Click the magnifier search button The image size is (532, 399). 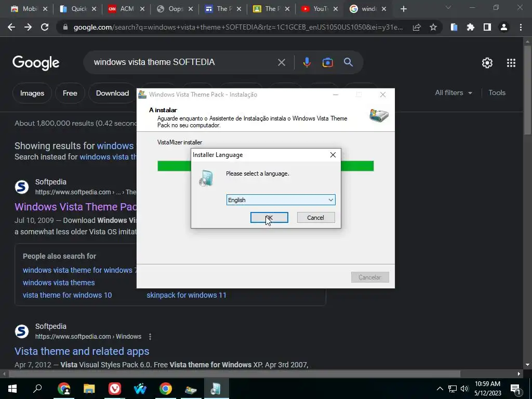[348, 62]
